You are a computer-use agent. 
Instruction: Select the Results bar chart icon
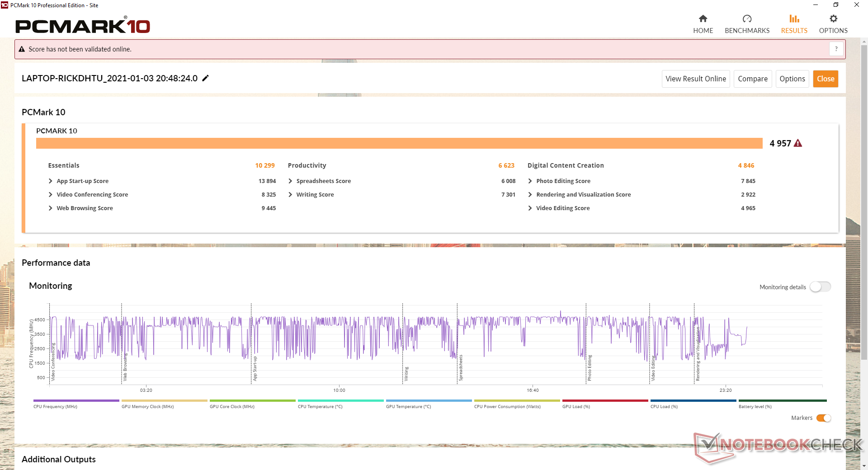point(794,19)
